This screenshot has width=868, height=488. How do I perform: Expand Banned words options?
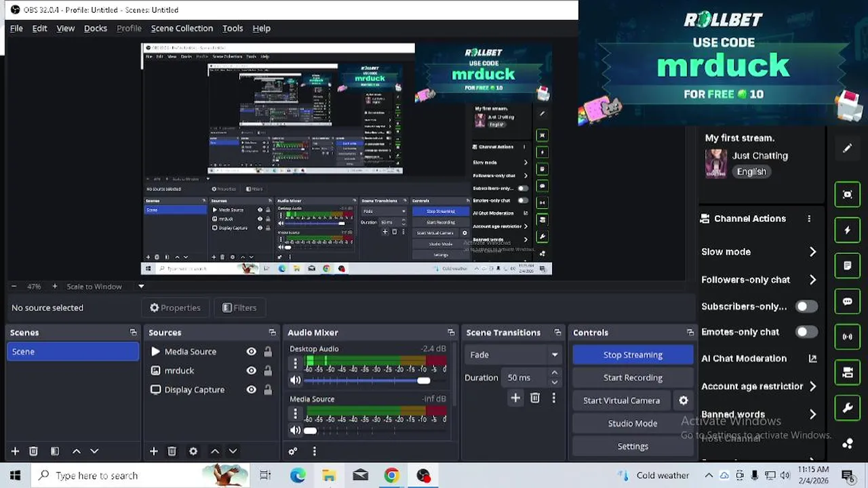coord(812,414)
